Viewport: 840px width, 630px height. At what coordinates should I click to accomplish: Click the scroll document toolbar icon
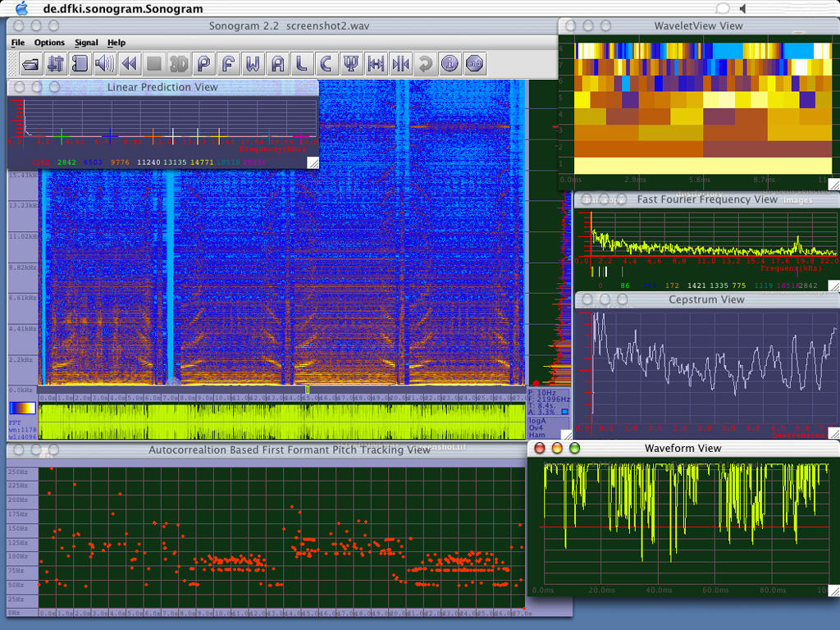[80, 64]
